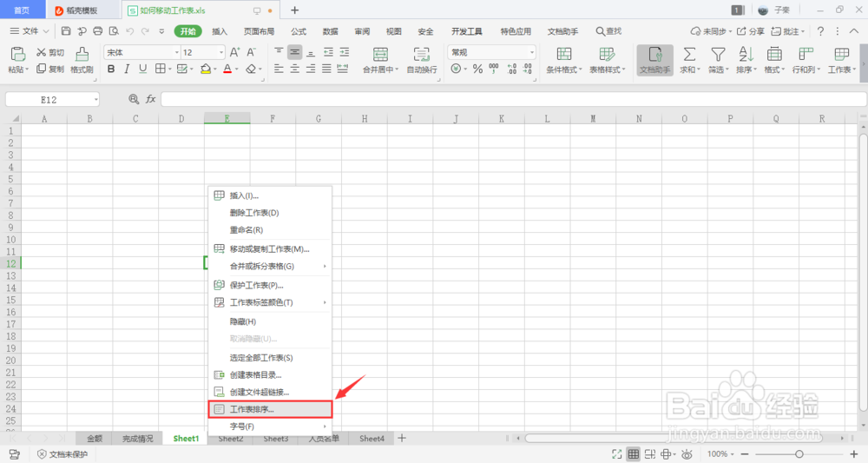Click the red font color A icon
Screen dimensions: 868x463
pos(227,69)
